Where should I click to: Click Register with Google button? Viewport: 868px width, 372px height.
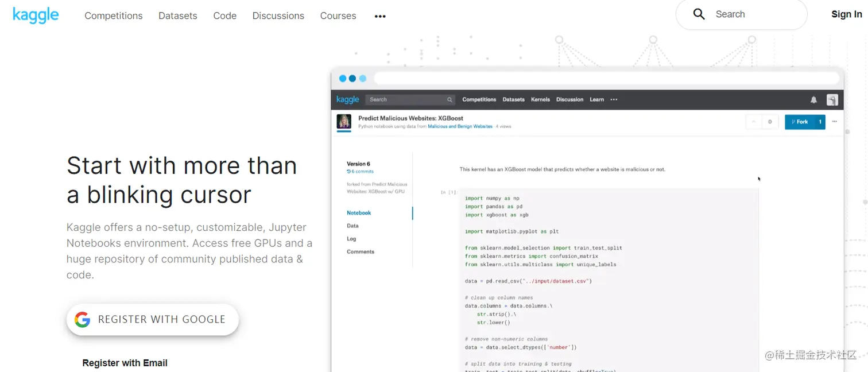[x=153, y=320]
